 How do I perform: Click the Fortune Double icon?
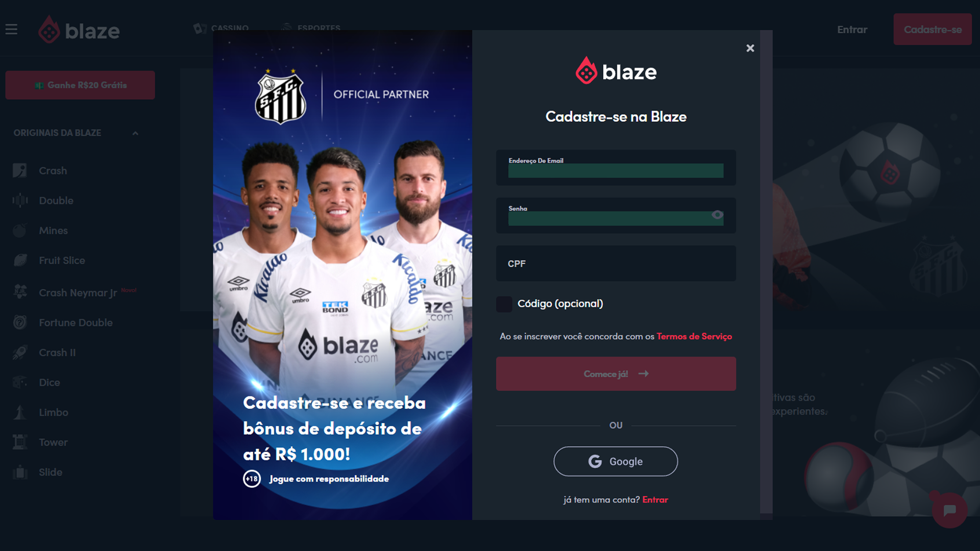(20, 322)
